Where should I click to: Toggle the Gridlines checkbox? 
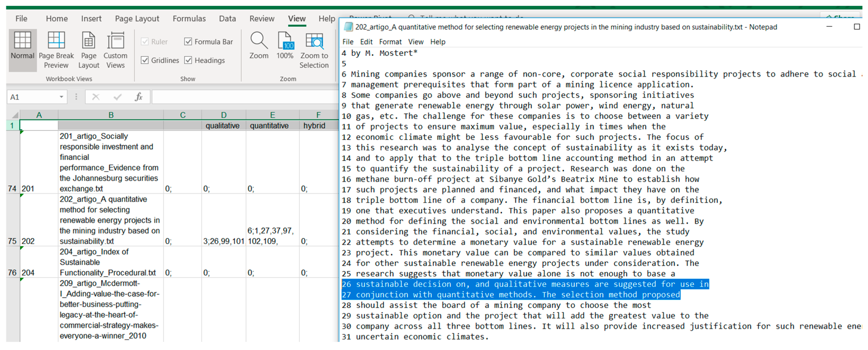[145, 60]
